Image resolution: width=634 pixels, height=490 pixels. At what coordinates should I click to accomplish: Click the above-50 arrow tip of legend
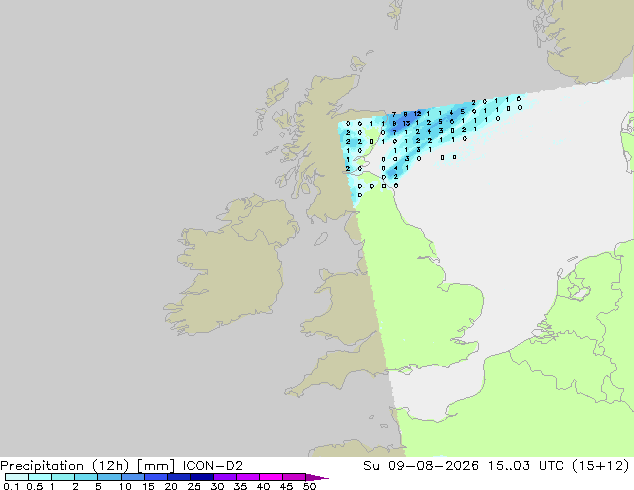(x=317, y=477)
